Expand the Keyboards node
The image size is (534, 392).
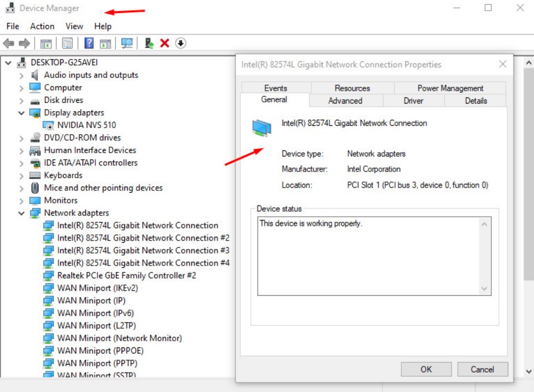[x=21, y=176]
